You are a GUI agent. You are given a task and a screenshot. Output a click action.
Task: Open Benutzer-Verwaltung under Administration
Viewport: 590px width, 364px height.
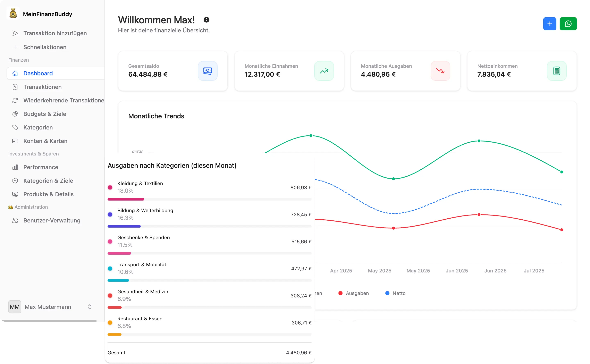click(52, 220)
